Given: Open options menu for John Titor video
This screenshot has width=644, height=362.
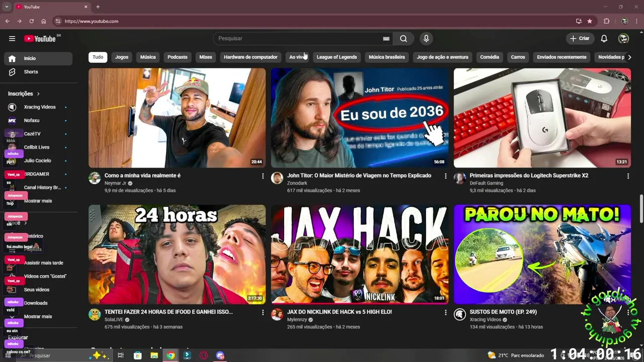Looking at the screenshot, I should (x=445, y=176).
